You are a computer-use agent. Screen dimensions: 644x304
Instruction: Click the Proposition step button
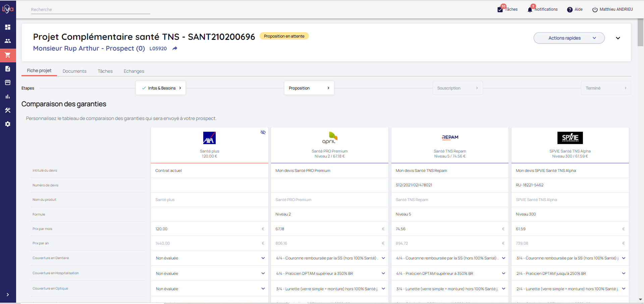(x=309, y=88)
